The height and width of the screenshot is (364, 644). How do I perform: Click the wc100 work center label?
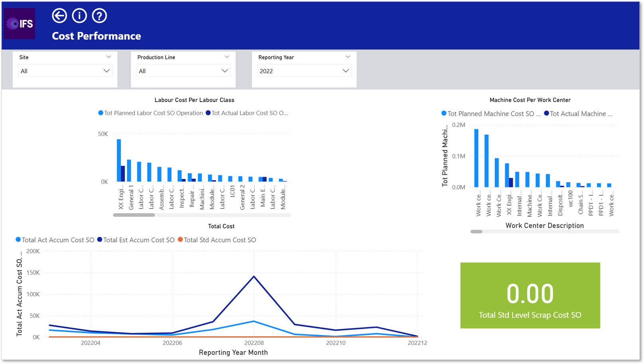tap(570, 199)
